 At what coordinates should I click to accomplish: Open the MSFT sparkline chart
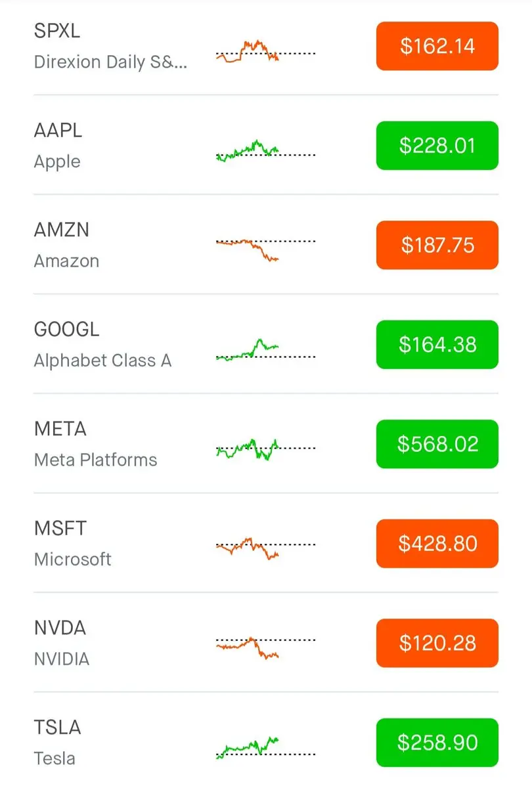(x=265, y=548)
